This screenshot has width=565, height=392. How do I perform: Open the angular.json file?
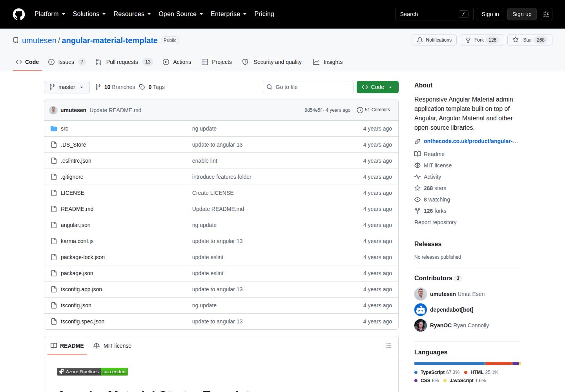pyautogui.click(x=75, y=225)
